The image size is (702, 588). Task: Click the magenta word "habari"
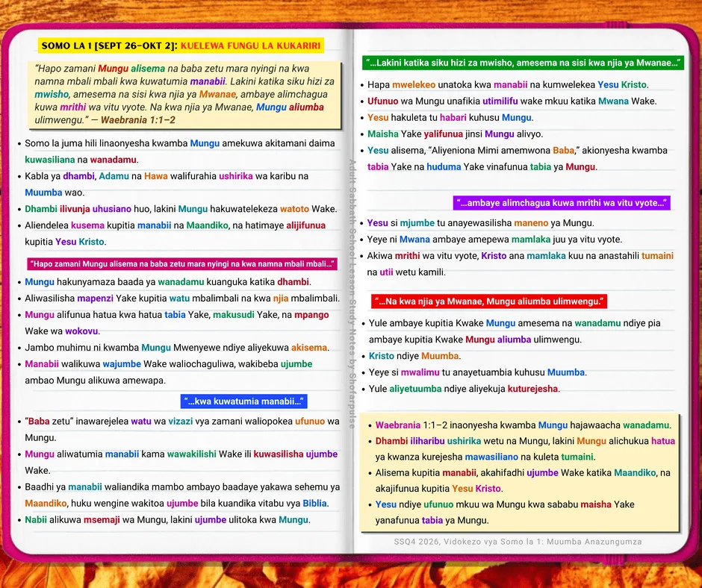tap(453, 118)
